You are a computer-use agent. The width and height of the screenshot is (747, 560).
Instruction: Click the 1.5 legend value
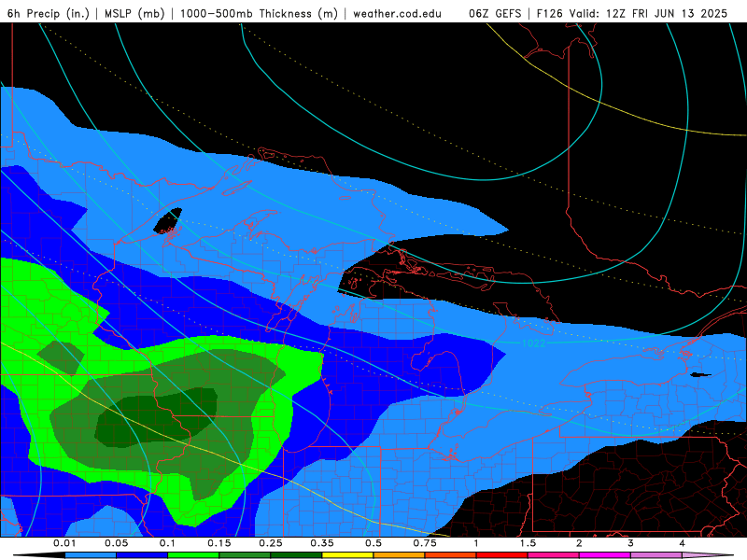[528, 543]
